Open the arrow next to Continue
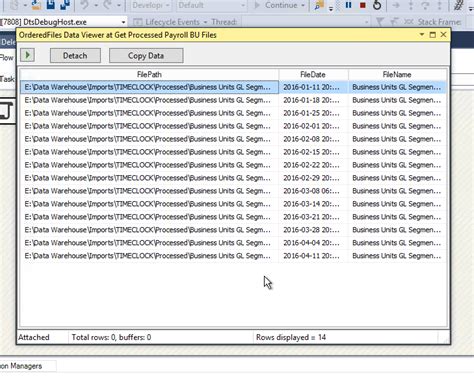 [303, 5]
